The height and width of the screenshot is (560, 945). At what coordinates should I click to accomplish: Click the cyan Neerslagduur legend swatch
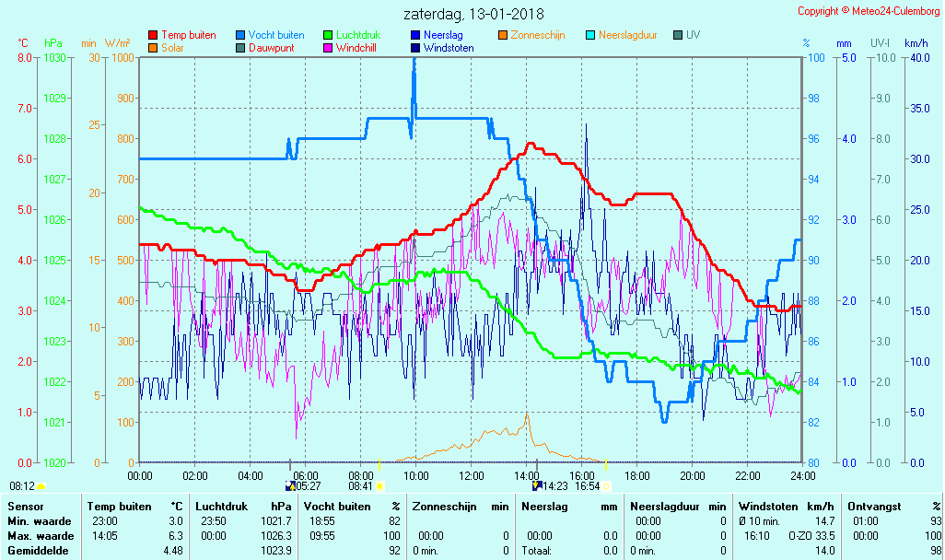590,35
